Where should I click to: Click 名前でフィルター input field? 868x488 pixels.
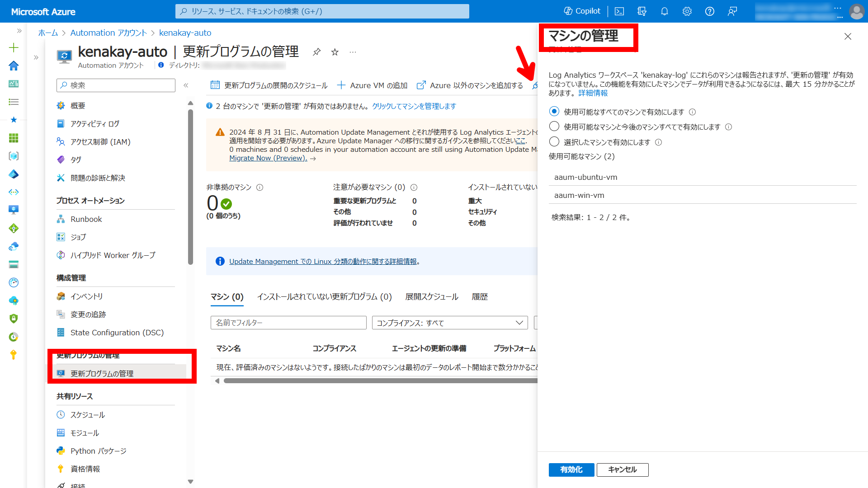[288, 323]
